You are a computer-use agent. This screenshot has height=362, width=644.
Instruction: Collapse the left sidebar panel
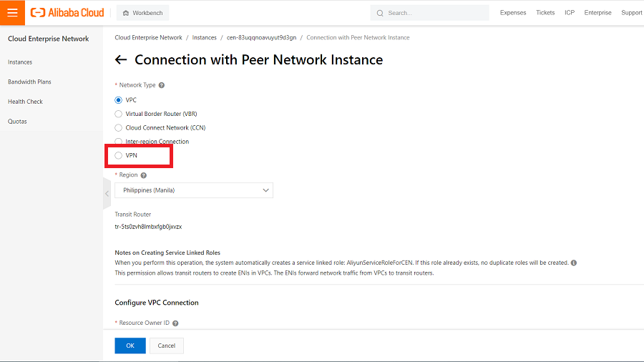point(107,193)
